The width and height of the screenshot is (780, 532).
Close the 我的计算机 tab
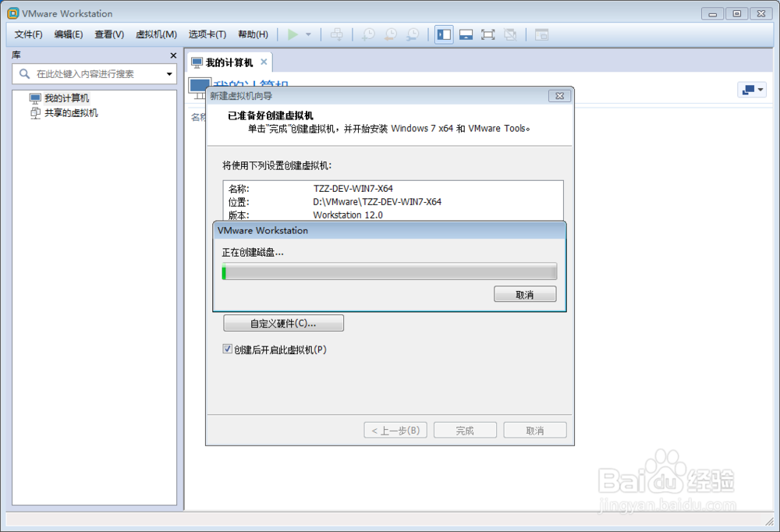tap(264, 62)
